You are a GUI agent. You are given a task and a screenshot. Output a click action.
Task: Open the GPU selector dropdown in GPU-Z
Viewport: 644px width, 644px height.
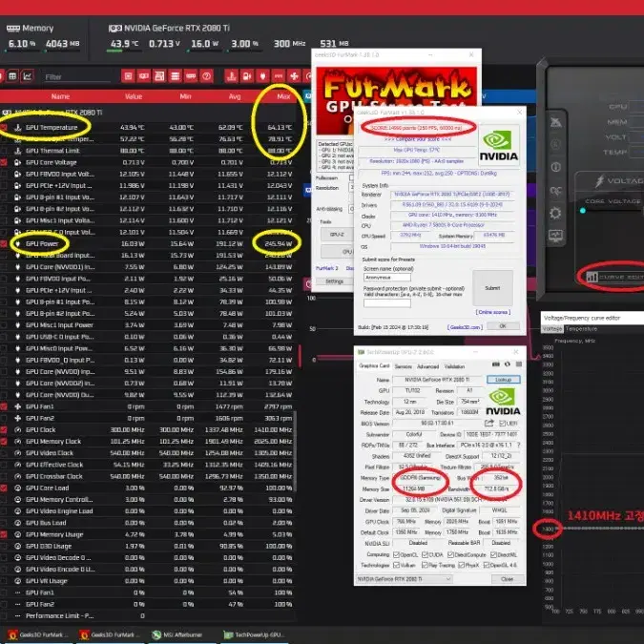tap(404, 579)
